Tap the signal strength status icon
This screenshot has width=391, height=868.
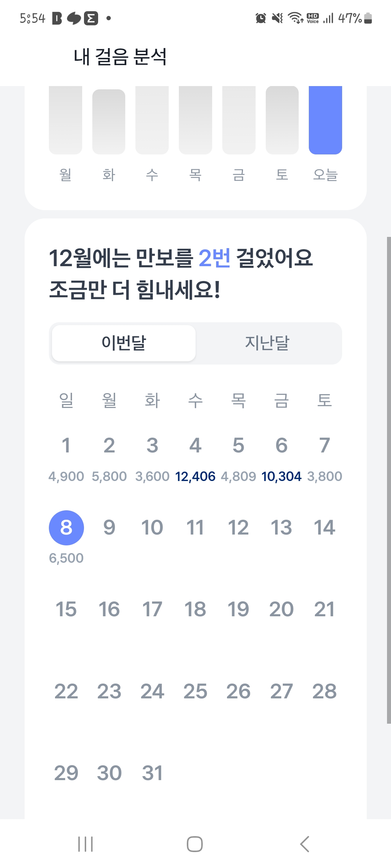[328, 18]
